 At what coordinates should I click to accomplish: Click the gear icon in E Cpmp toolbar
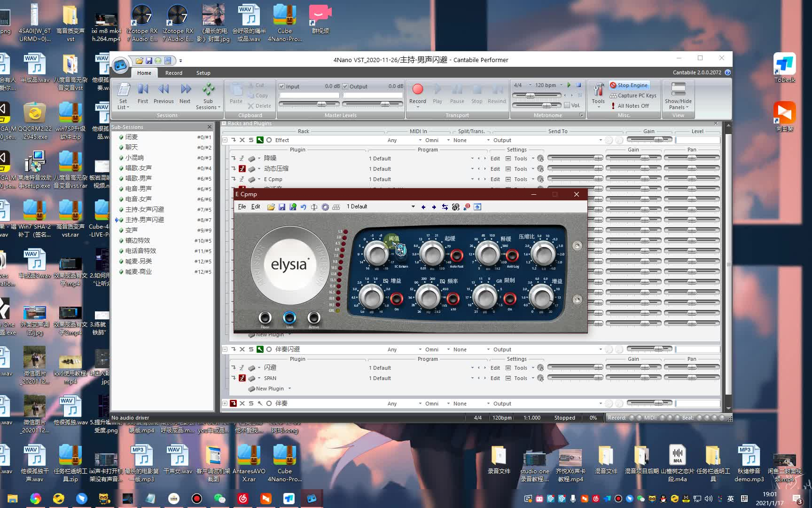coord(325,207)
